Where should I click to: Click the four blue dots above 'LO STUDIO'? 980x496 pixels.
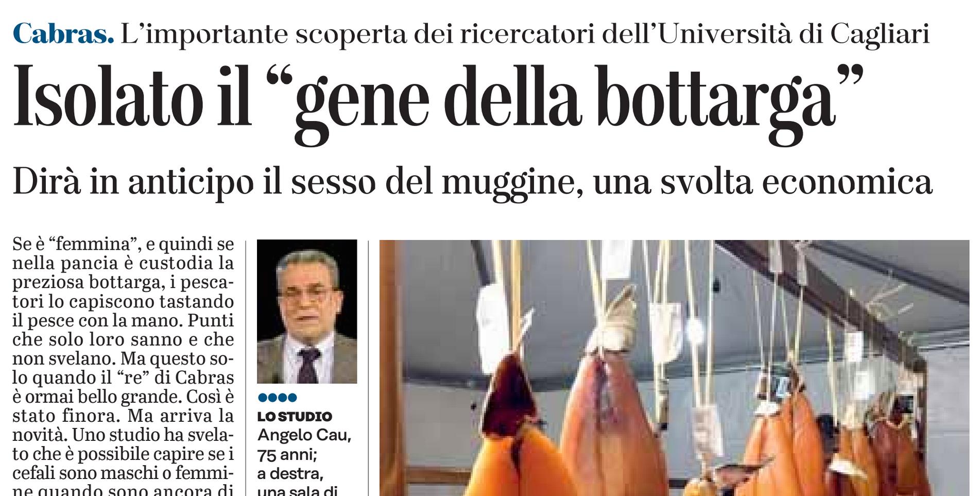point(278,397)
